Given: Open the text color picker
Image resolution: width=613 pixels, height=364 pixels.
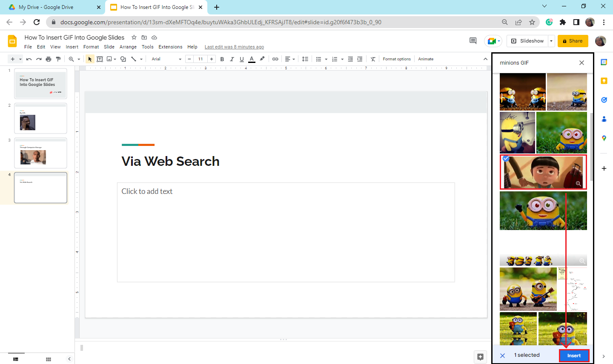Looking at the screenshot, I should [x=252, y=59].
